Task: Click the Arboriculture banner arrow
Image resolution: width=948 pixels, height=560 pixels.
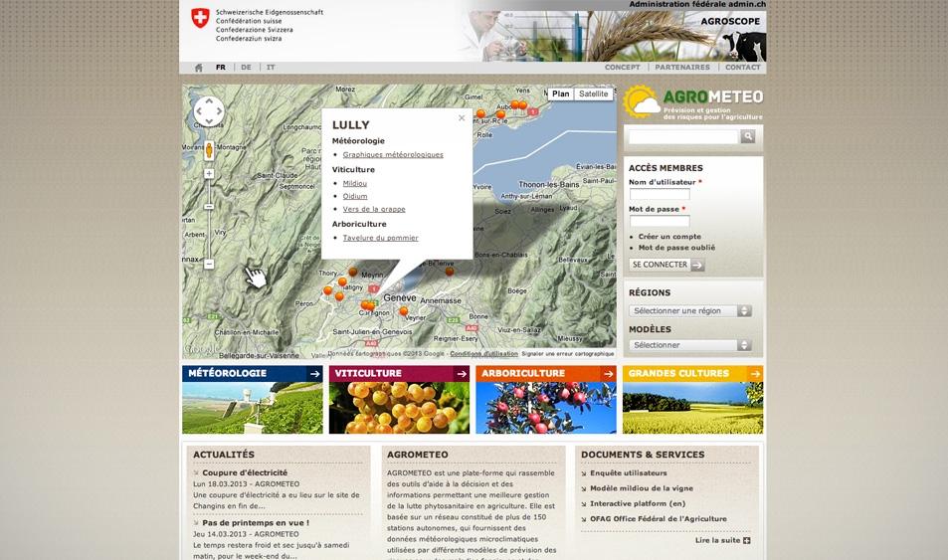Action: [x=608, y=374]
